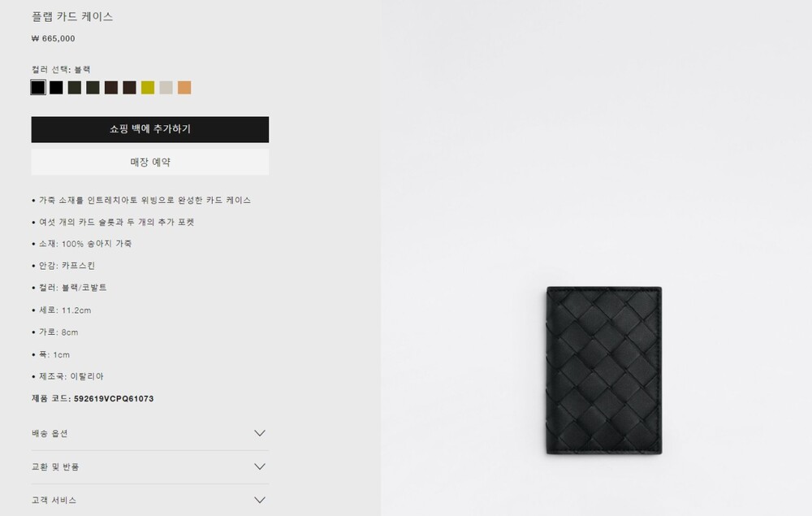812x516 pixels.
Task: Expand the 배송 옵션 chevron
Action: (x=260, y=433)
